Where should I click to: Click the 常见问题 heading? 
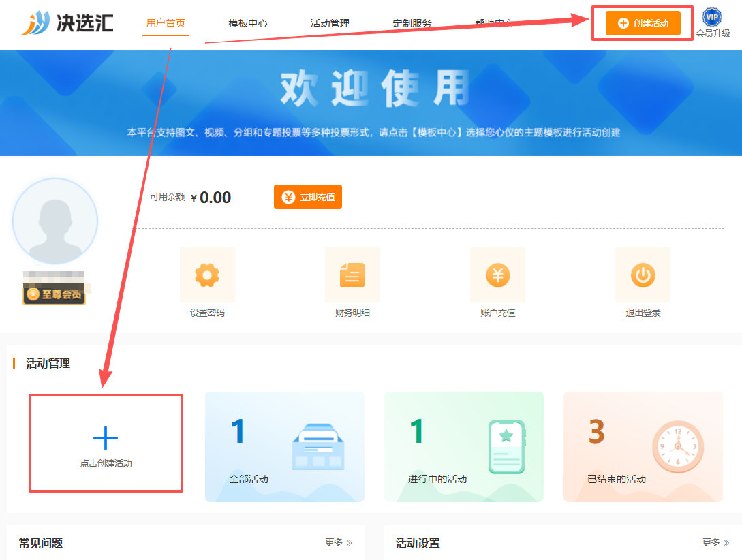(41, 543)
